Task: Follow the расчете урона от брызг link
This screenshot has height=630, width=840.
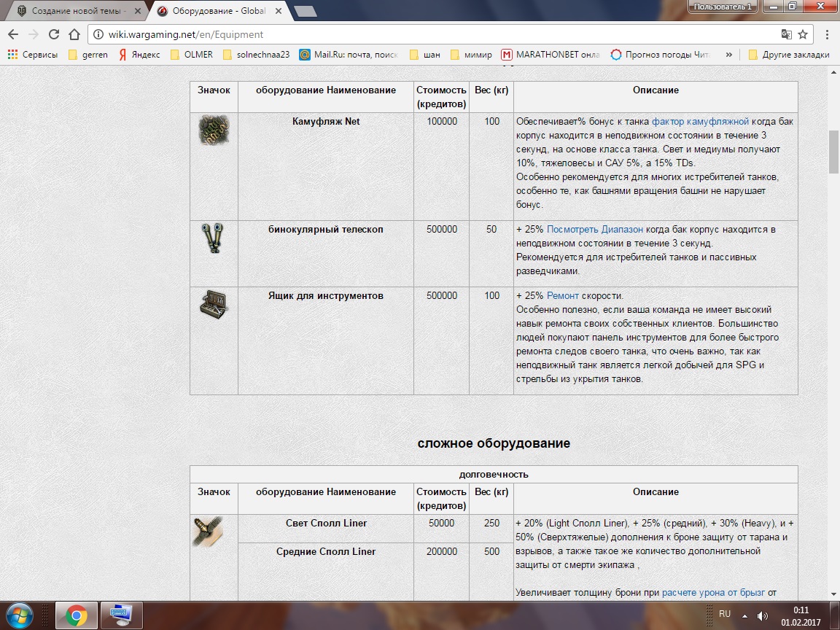Action: tap(713, 593)
